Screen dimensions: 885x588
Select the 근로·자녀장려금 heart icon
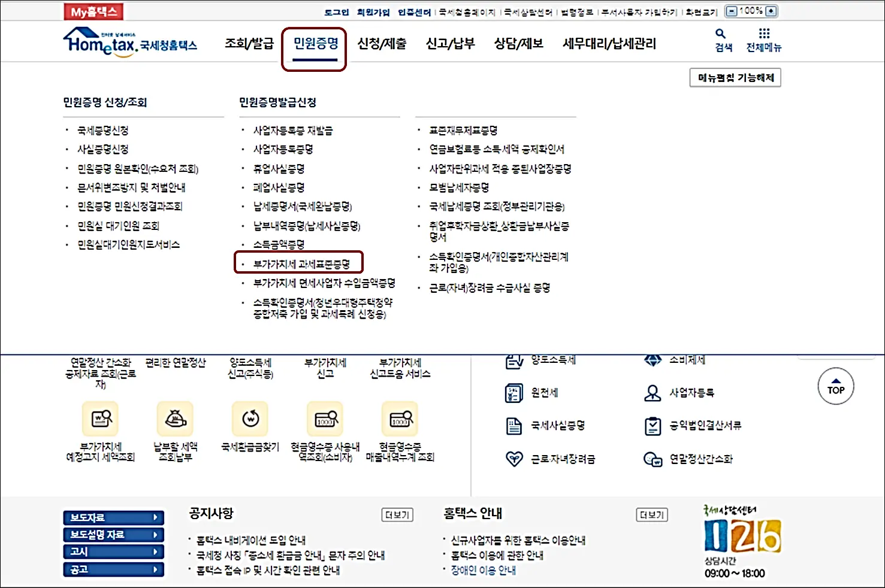(513, 458)
